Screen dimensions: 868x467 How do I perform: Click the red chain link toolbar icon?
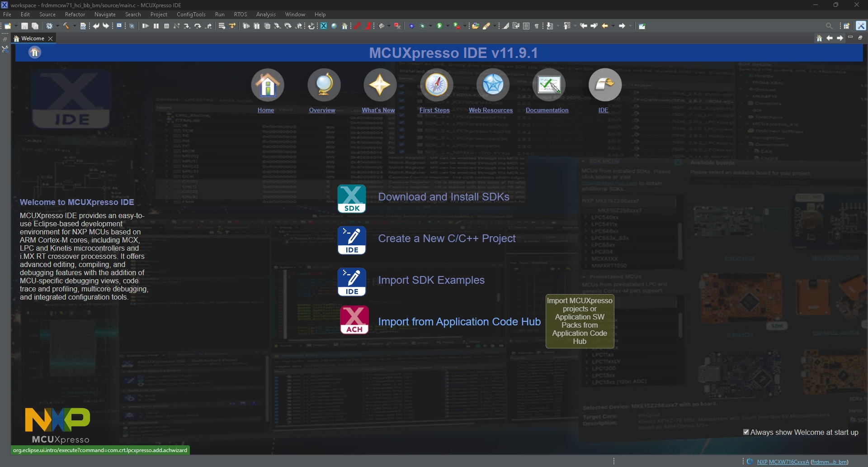pyautogui.click(x=357, y=26)
